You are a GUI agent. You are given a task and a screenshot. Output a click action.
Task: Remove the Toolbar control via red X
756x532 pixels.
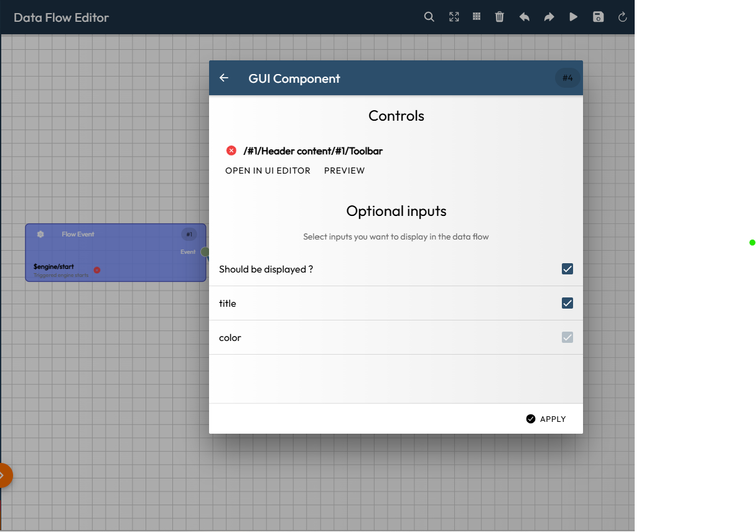pyautogui.click(x=231, y=151)
